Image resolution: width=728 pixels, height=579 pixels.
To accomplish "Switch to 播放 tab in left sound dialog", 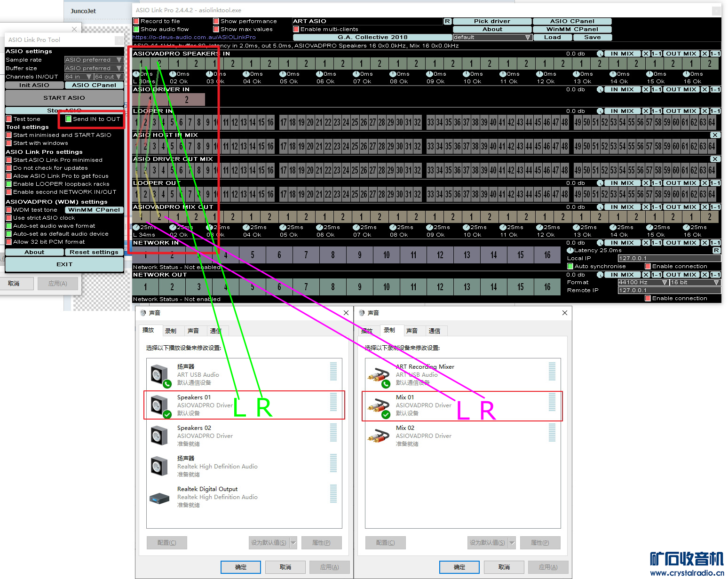I will pyautogui.click(x=148, y=330).
